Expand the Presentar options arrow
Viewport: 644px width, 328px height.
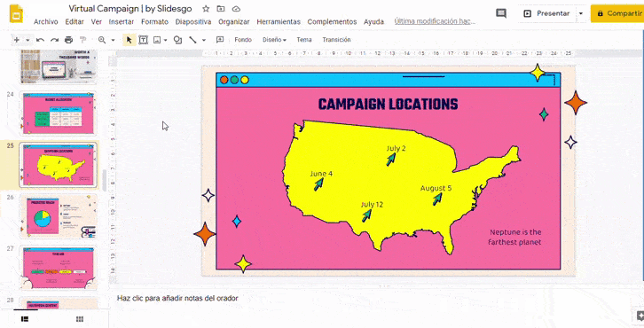click(x=581, y=13)
